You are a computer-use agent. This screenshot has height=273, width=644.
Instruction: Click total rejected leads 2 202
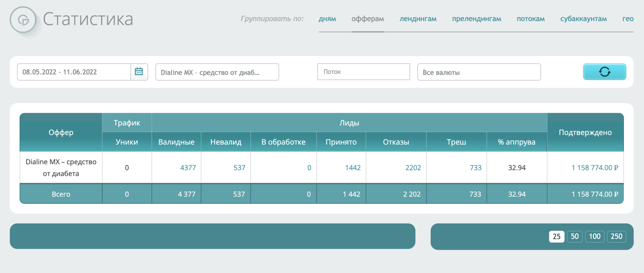412,194
